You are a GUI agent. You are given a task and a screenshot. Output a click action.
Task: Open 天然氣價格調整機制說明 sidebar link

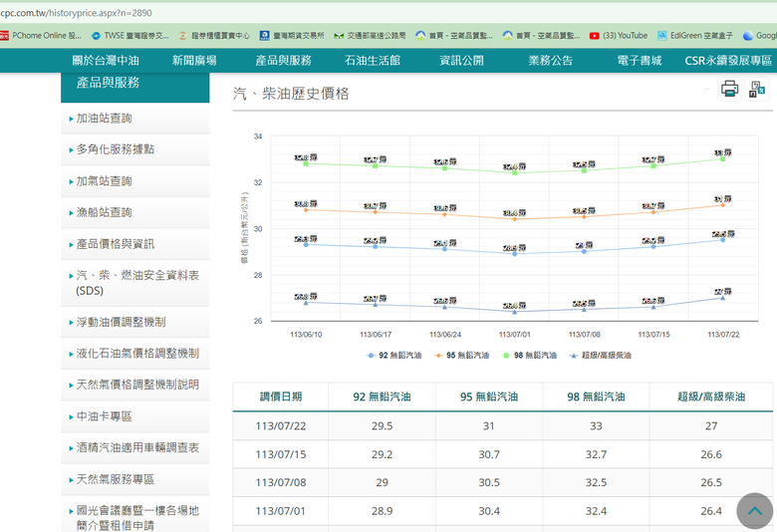tap(134, 385)
